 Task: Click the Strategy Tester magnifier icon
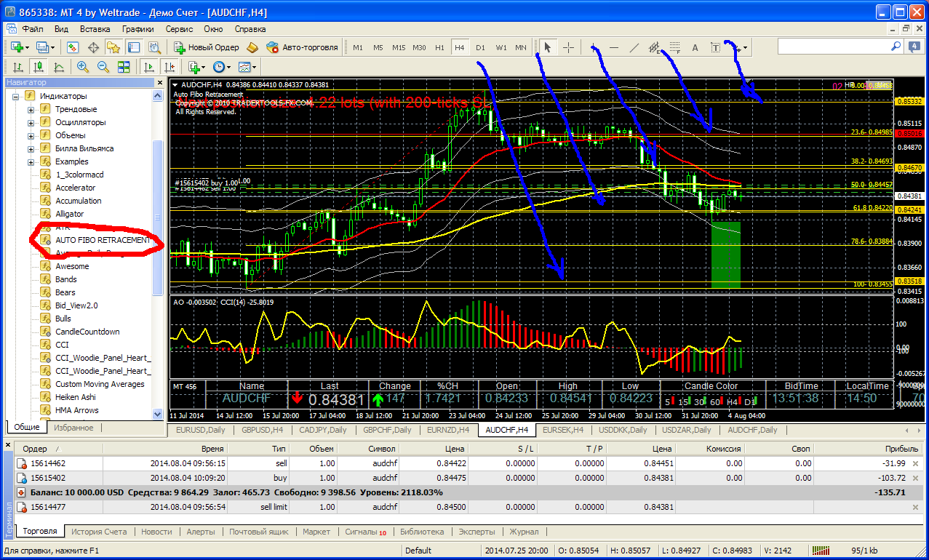[154, 47]
